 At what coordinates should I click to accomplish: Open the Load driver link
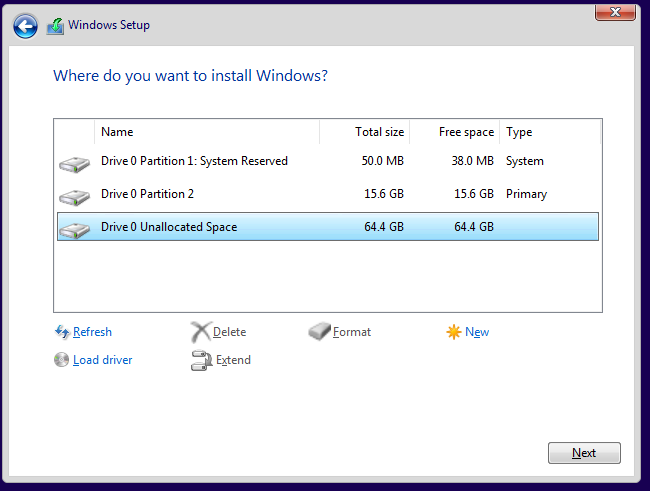[x=102, y=360]
